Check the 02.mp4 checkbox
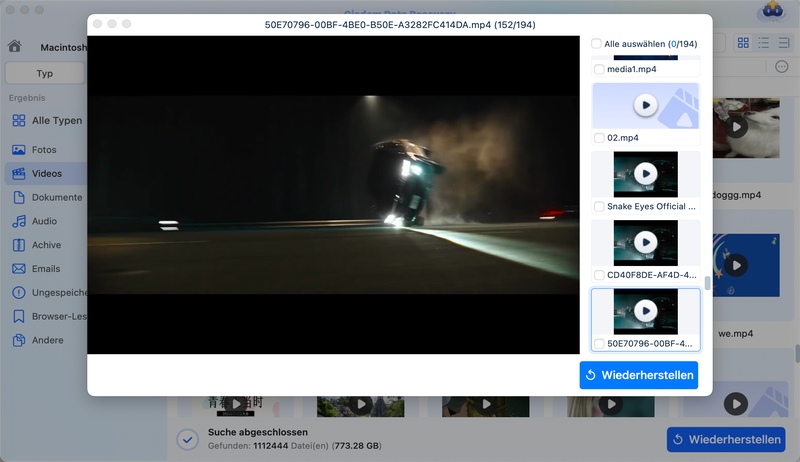 point(599,138)
